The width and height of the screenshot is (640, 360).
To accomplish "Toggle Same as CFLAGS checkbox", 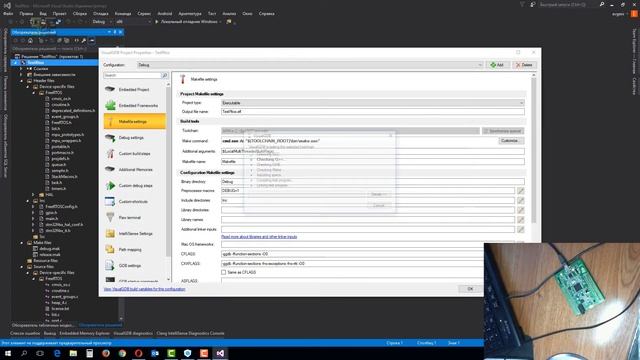I will (x=223, y=272).
